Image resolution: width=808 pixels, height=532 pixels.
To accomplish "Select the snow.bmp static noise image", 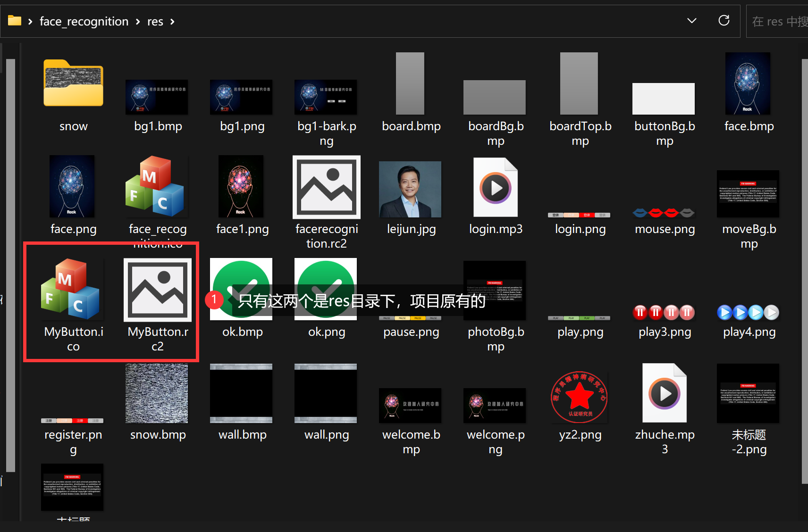I will pyautogui.click(x=157, y=393).
